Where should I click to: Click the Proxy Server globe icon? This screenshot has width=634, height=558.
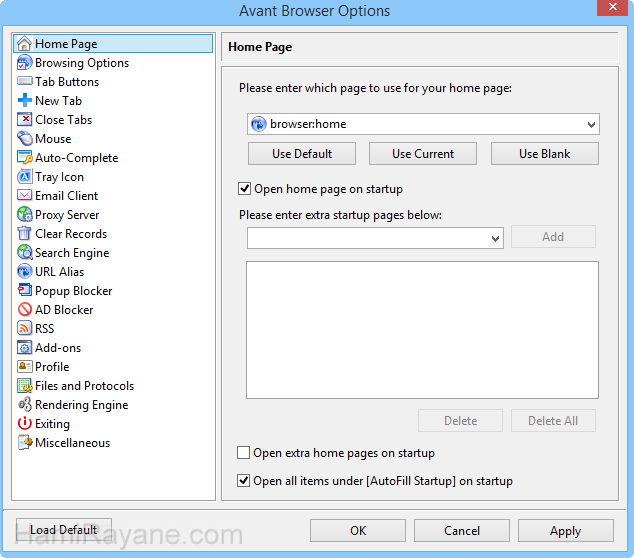pos(25,215)
